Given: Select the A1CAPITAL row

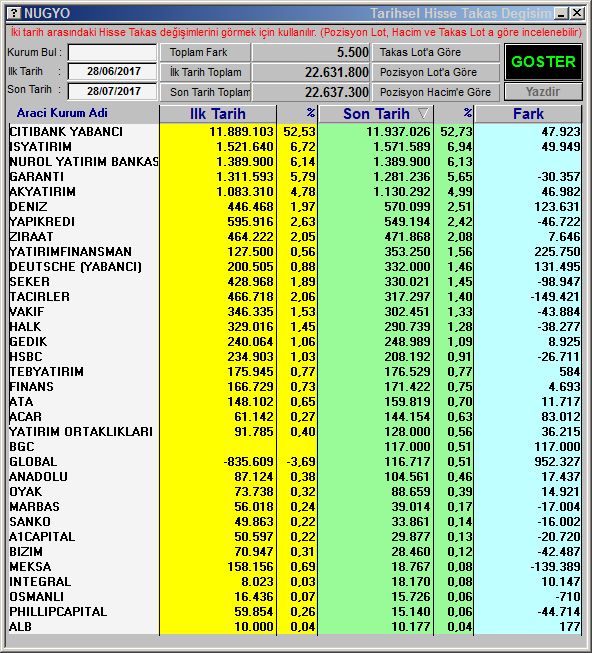Looking at the screenshot, I should (295, 536).
